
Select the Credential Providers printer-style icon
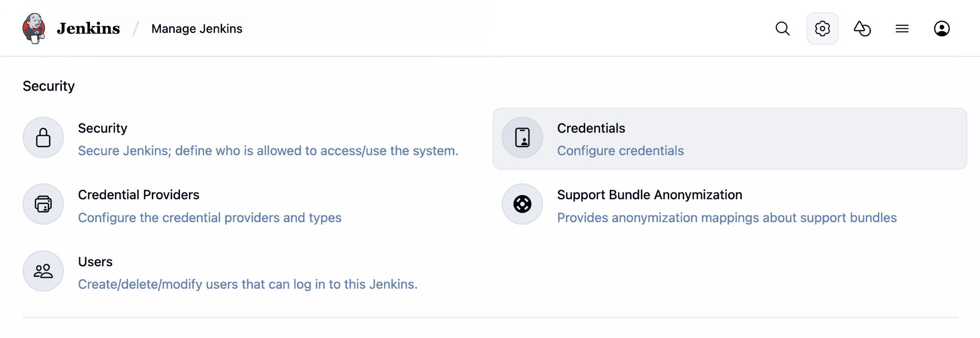pos(43,204)
